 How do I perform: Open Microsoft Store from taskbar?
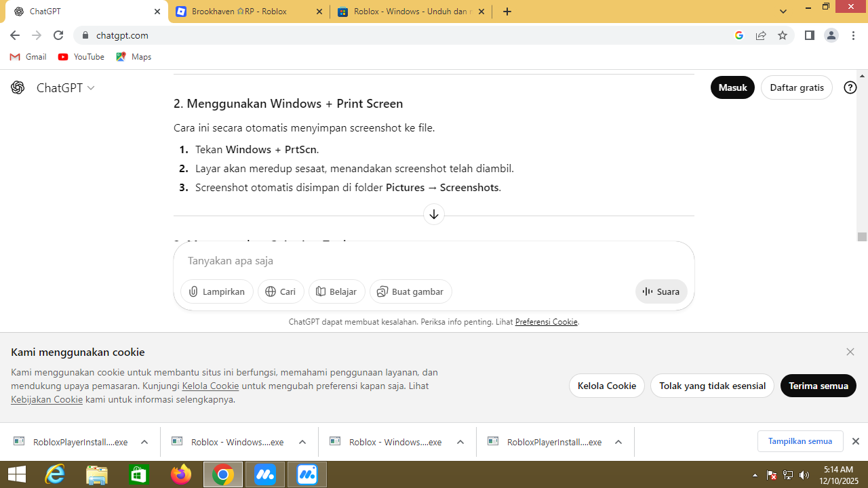[x=139, y=474]
